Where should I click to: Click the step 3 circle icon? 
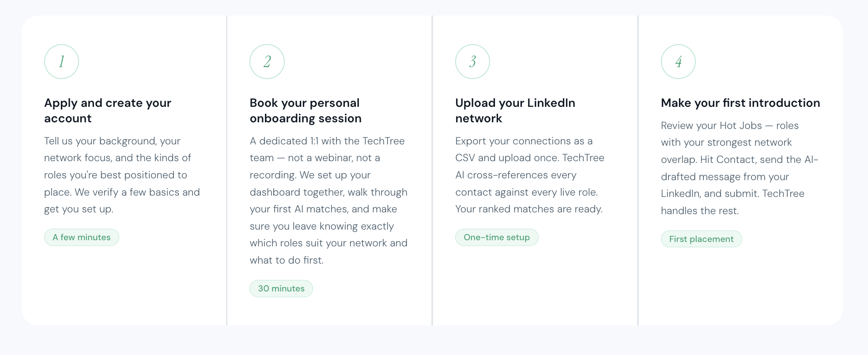tap(472, 61)
